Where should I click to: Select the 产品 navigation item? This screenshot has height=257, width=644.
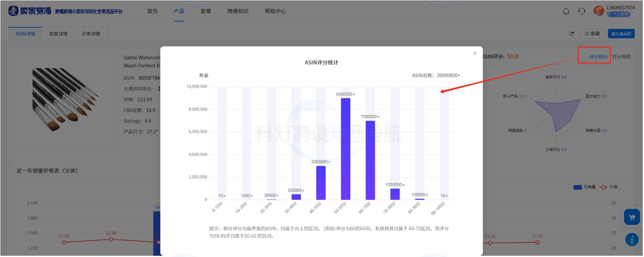179,12
